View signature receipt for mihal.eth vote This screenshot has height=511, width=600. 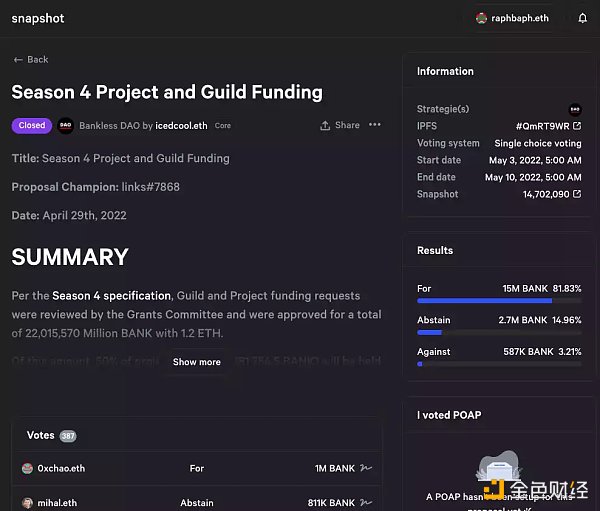tap(366, 502)
